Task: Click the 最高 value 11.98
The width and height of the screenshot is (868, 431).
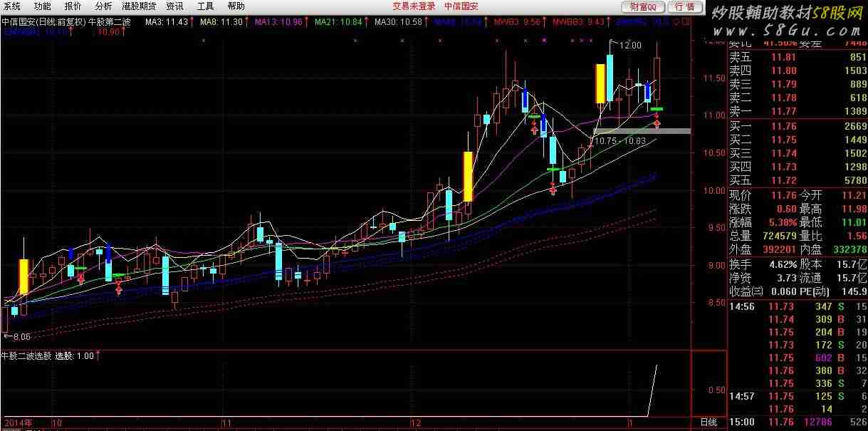Action: point(853,209)
